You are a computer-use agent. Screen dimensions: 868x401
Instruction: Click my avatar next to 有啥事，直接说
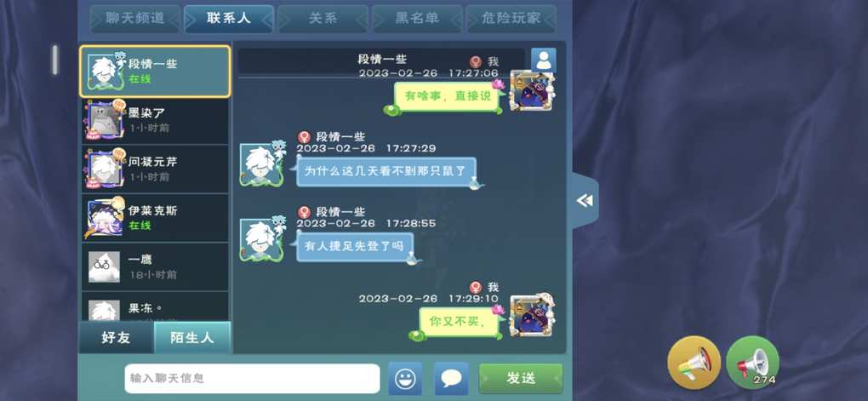pos(531,91)
